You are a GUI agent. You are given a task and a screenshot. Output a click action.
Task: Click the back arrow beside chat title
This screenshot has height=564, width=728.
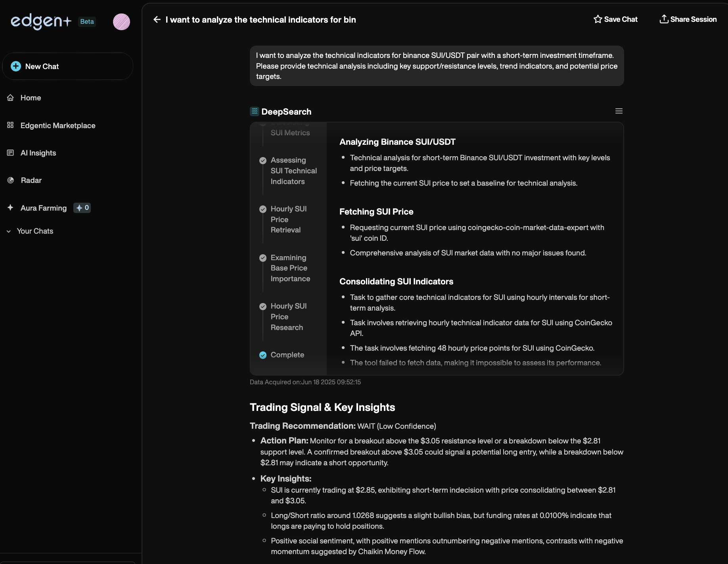(x=157, y=19)
